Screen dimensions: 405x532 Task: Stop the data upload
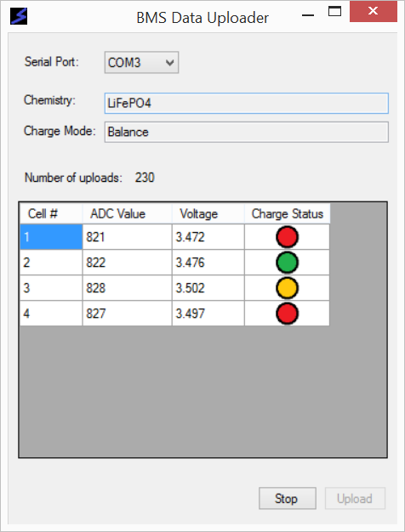pos(288,498)
